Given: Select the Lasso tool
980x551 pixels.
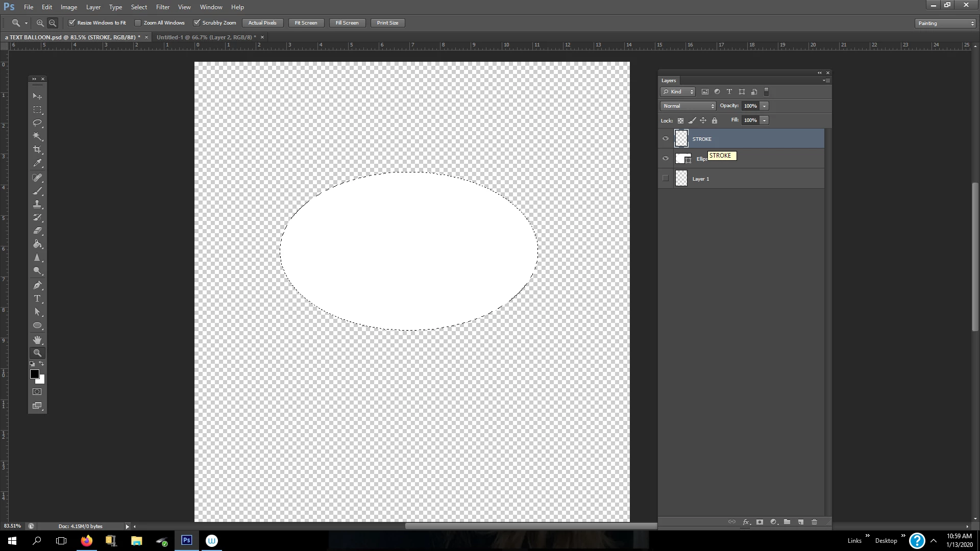Looking at the screenshot, I should (37, 123).
